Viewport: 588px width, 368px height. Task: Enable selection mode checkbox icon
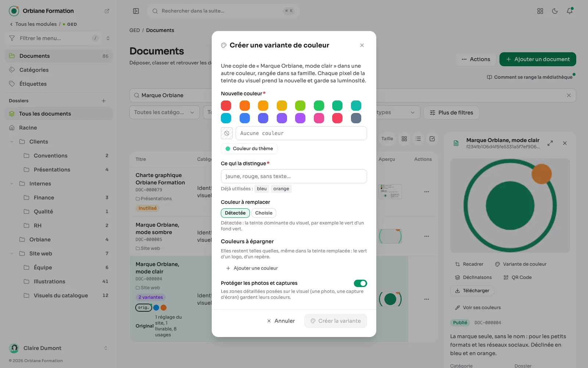pos(432,139)
